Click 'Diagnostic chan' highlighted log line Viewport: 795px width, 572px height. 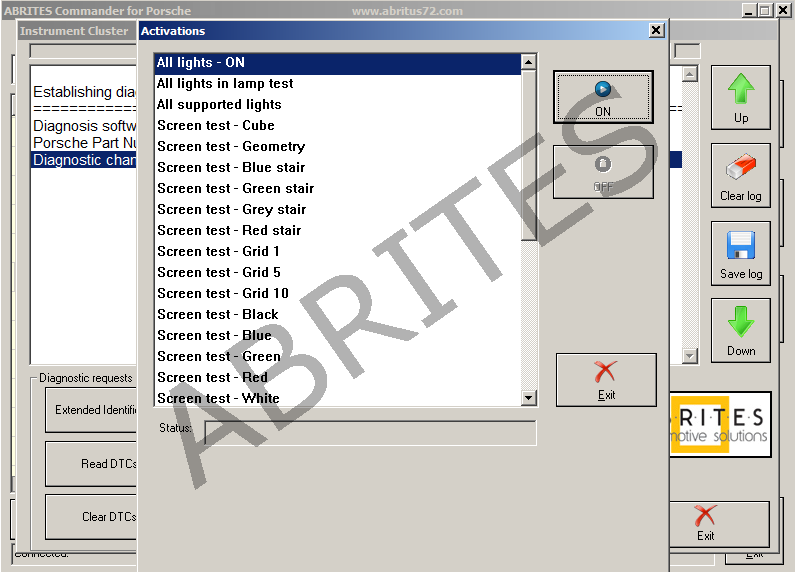point(84,160)
